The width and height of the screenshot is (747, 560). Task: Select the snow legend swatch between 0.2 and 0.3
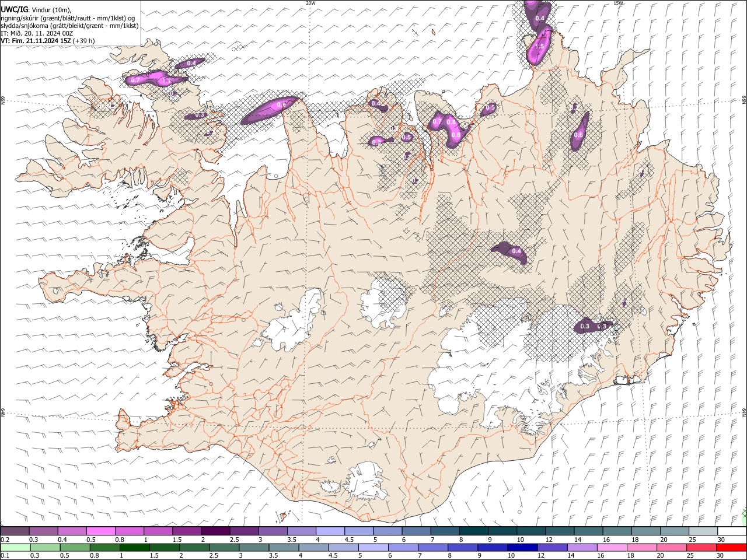click(x=15, y=531)
